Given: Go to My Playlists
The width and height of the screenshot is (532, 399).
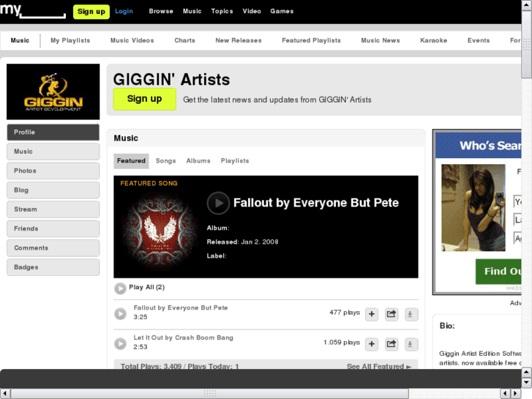Looking at the screenshot, I should click(x=70, y=40).
